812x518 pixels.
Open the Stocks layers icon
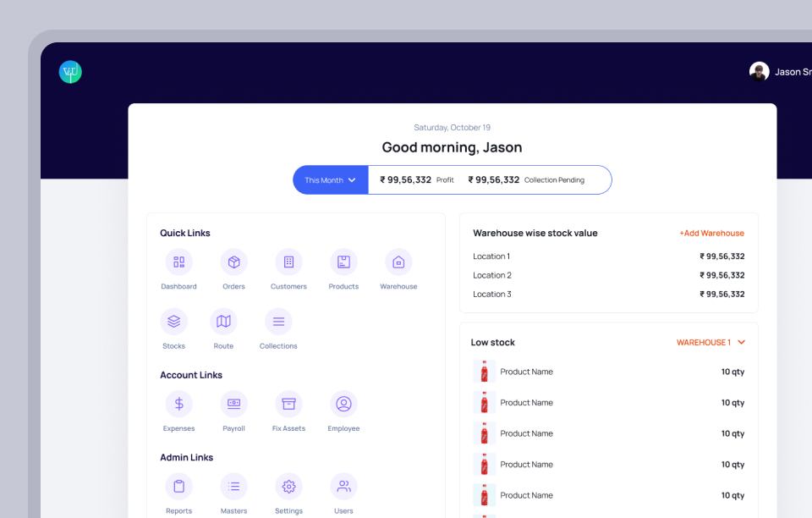173,322
